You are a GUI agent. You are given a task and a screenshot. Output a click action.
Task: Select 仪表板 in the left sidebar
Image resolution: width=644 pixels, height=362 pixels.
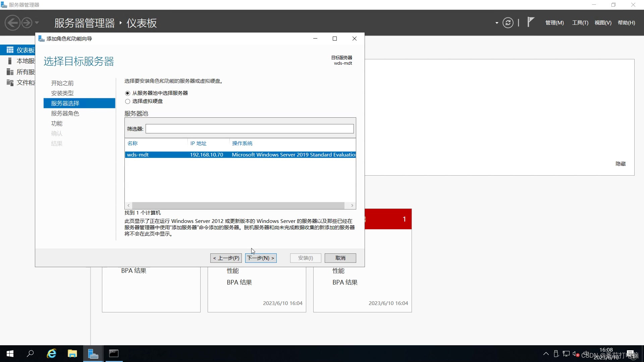click(x=18, y=50)
